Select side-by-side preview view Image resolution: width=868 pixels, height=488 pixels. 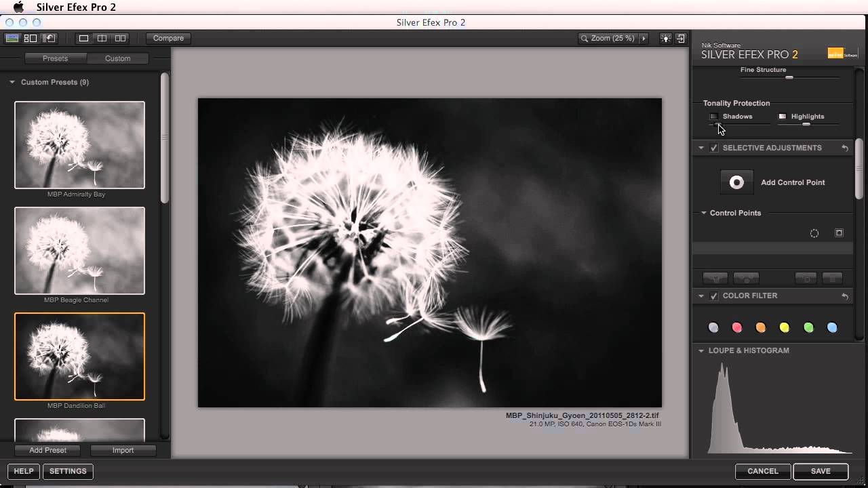click(x=120, y=39)
